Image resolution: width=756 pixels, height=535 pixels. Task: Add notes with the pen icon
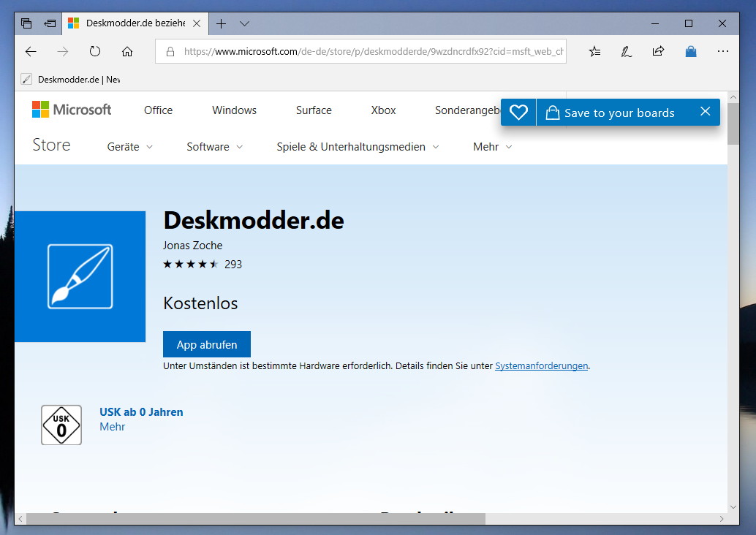click(627, 51)
